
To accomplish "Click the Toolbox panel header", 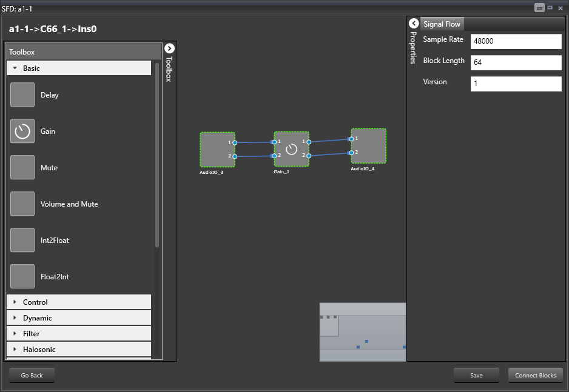I will click(x=84, y=52).
